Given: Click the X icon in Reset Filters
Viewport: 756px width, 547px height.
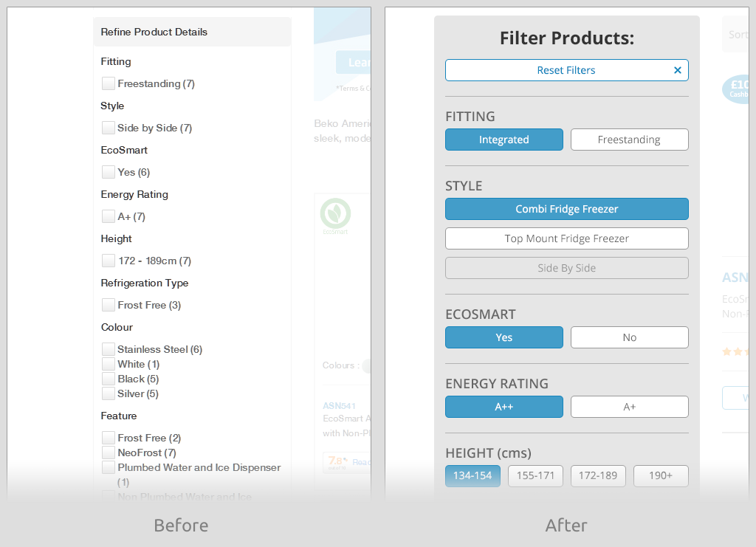Looking at the screenshot, I should [x=677, y=70].
